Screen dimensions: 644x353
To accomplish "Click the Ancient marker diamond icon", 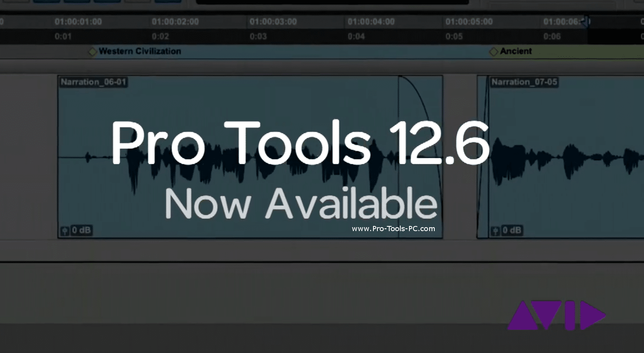I will tap(494, 52).
